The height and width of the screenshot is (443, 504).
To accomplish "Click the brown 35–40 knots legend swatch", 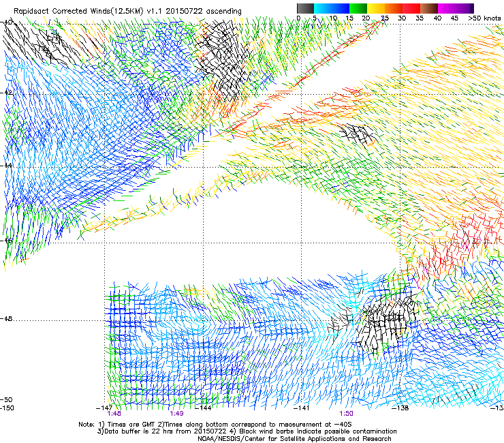I will tap(429, 8).
